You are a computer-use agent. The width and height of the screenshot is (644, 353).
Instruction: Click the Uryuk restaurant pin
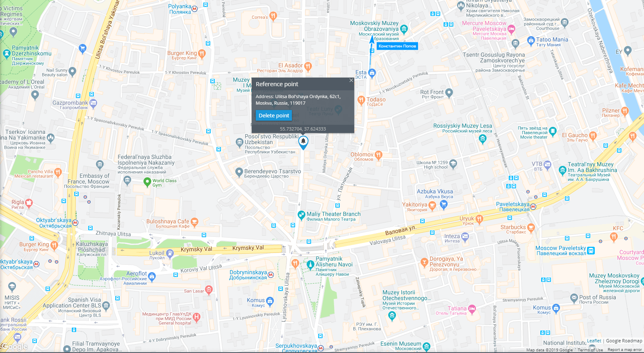pos(479,219)
